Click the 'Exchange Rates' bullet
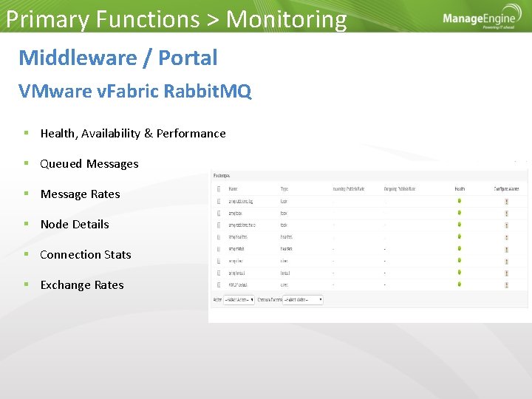This screenshot has height=399, width=532. pos(82,285)
